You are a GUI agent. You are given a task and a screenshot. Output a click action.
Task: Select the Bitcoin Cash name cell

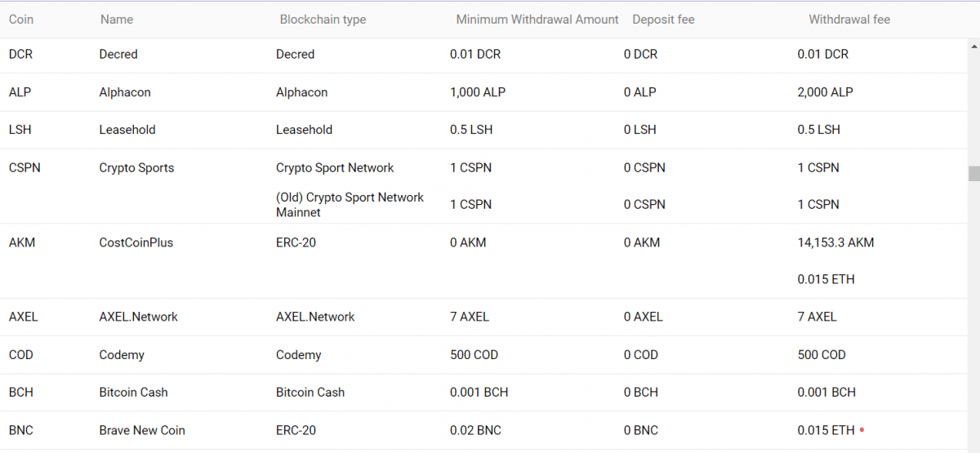click(133, 393)
